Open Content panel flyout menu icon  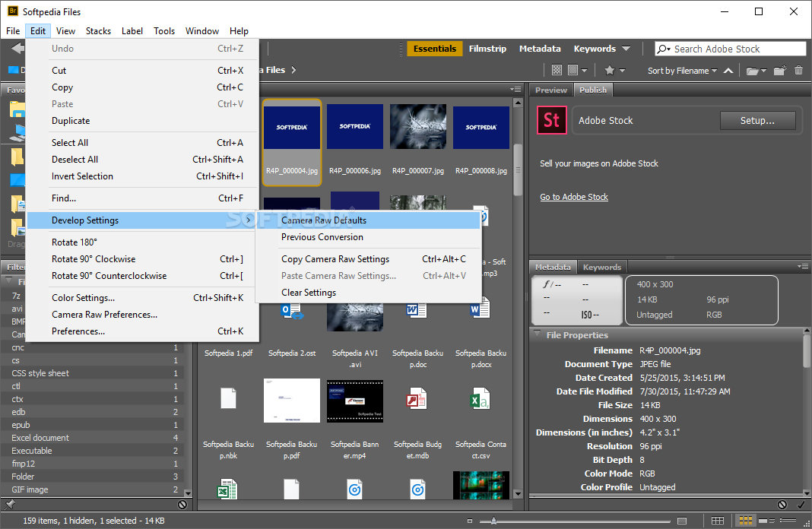515,90
